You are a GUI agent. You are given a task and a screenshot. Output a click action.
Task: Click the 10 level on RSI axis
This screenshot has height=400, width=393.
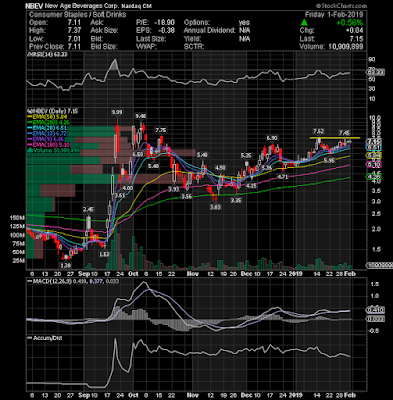click(x=372, y=99)
